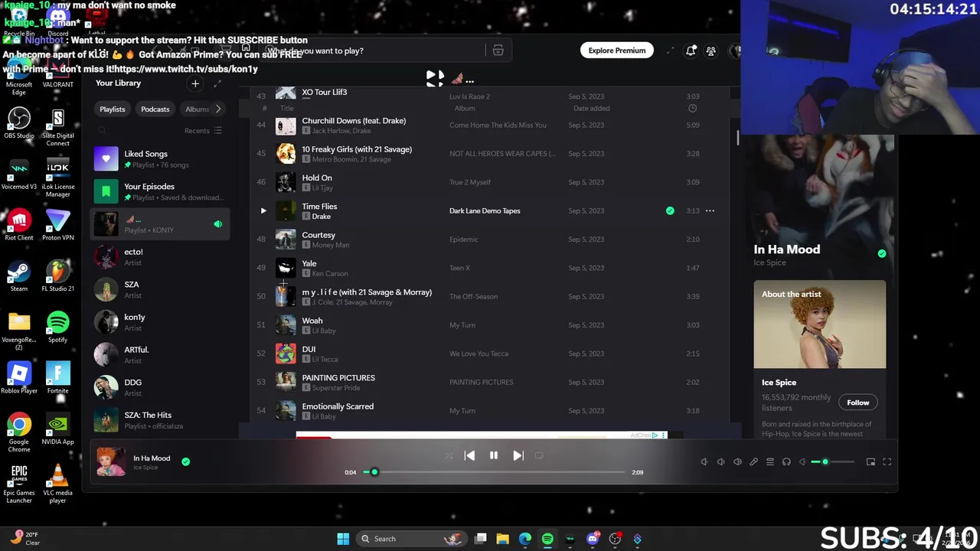Open the lyrics microphone icon
Viewport: 980px width, 551px height.
pyautogui.click(x=753, y=461)
